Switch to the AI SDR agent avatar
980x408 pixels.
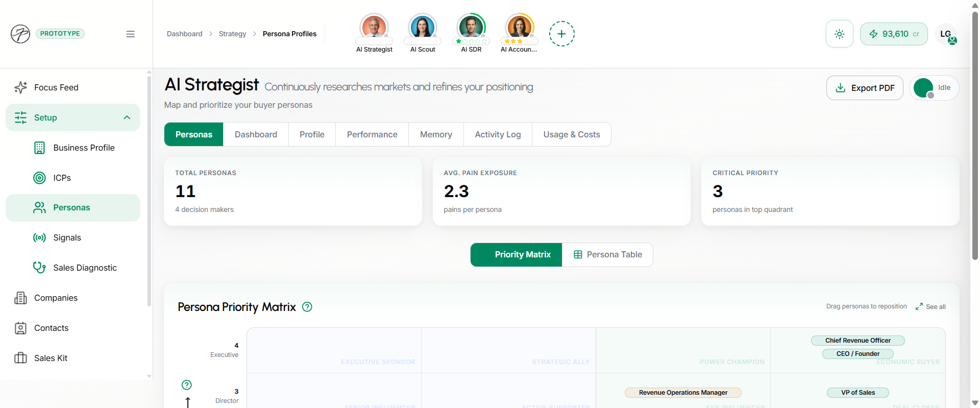click(x=471, y=27)
